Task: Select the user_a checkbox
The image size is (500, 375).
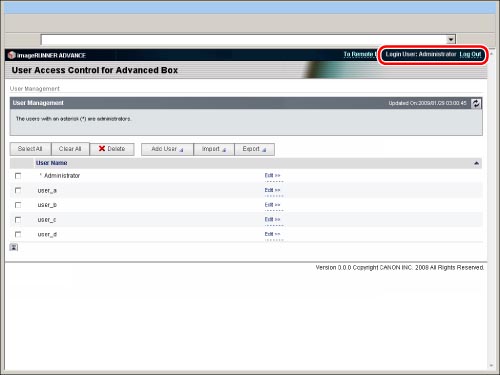Action: pyautogui.click(x=18, y=190)
